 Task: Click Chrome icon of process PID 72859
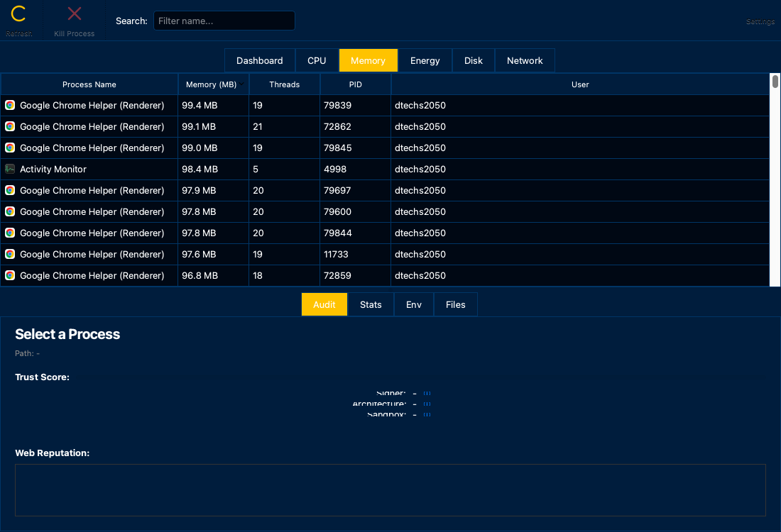click(10, 275)
